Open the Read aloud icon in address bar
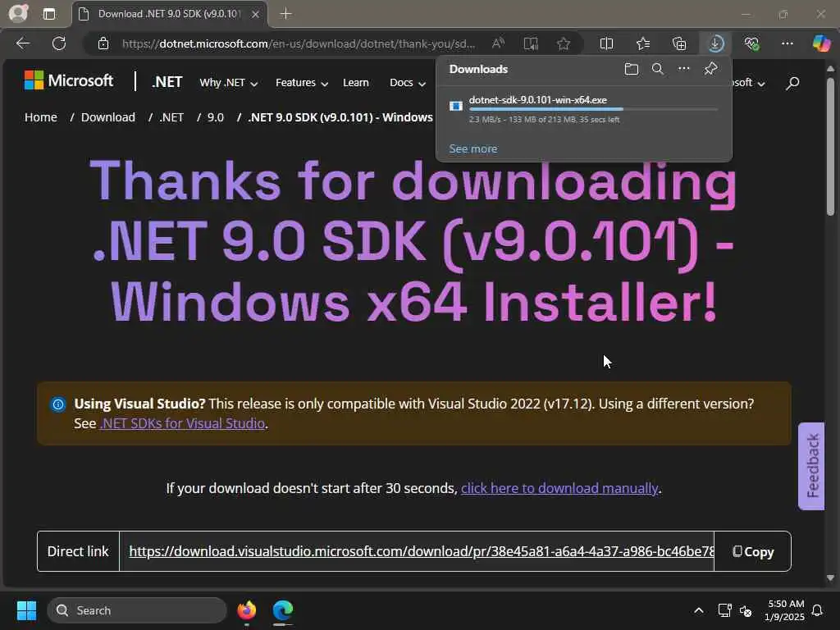Viewport: 840px width, 630px height. pyautogui.click(x=498, y=43)
